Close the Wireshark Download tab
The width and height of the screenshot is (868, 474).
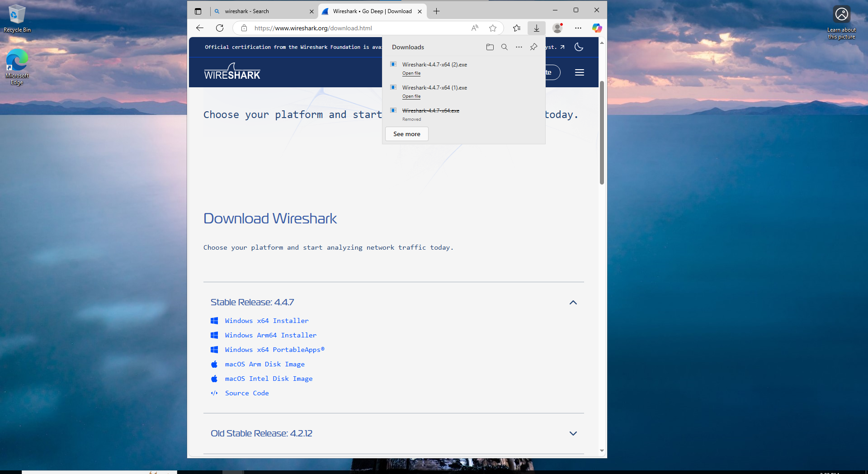[420, 11]
